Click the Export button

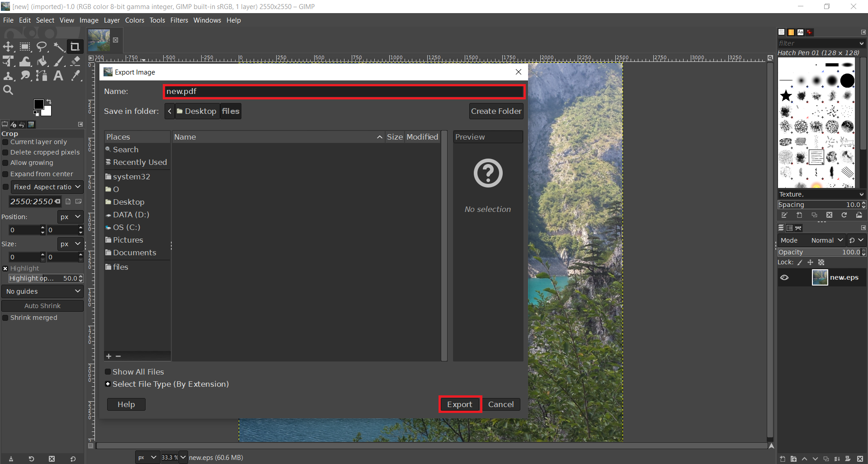tap(459, 404)
